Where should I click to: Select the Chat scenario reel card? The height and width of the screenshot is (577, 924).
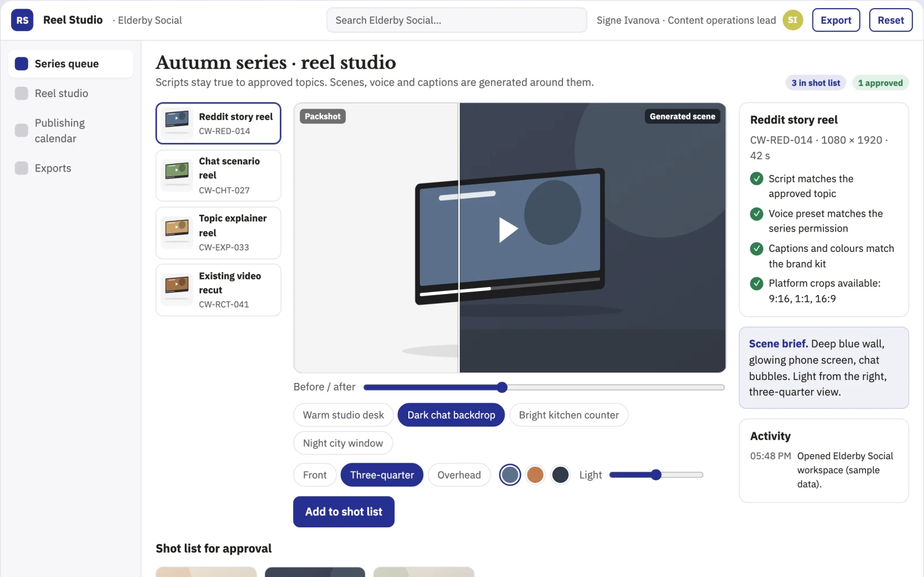[x=218, y=176]
